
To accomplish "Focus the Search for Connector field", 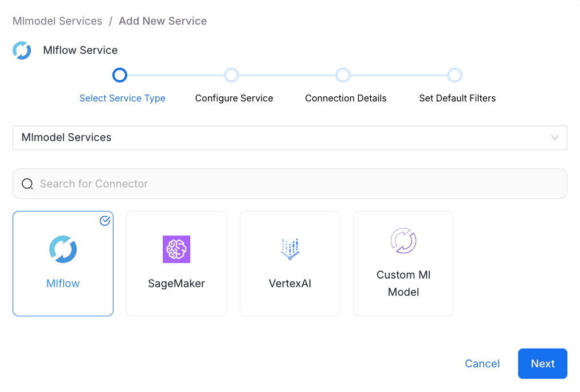I will coord(290,184).
